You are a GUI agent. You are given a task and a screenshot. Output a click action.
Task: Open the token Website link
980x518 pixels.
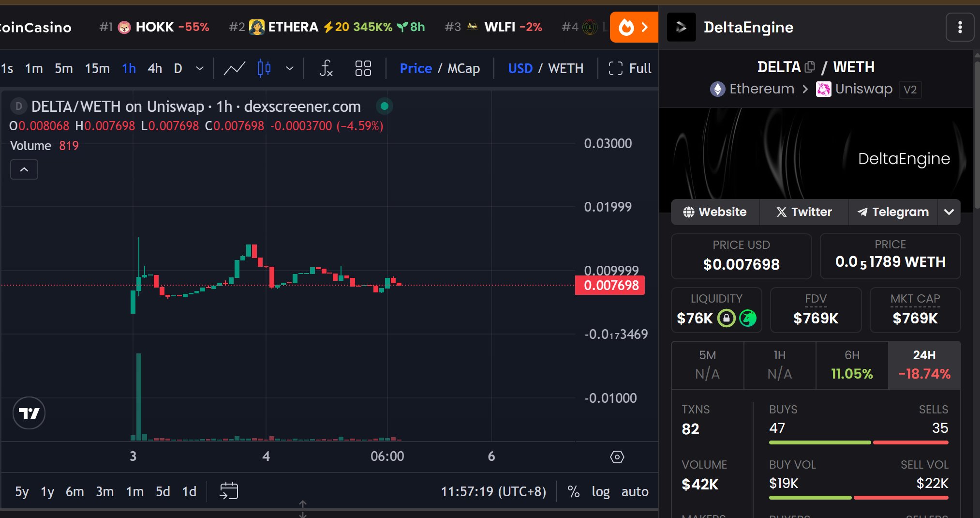715,212
